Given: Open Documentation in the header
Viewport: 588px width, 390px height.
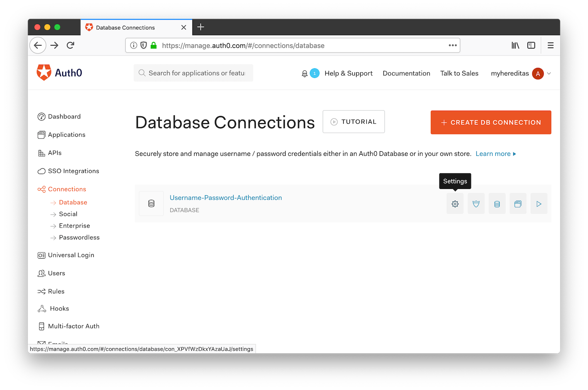Looking at the screenshot, I should [x=406, y=73].
